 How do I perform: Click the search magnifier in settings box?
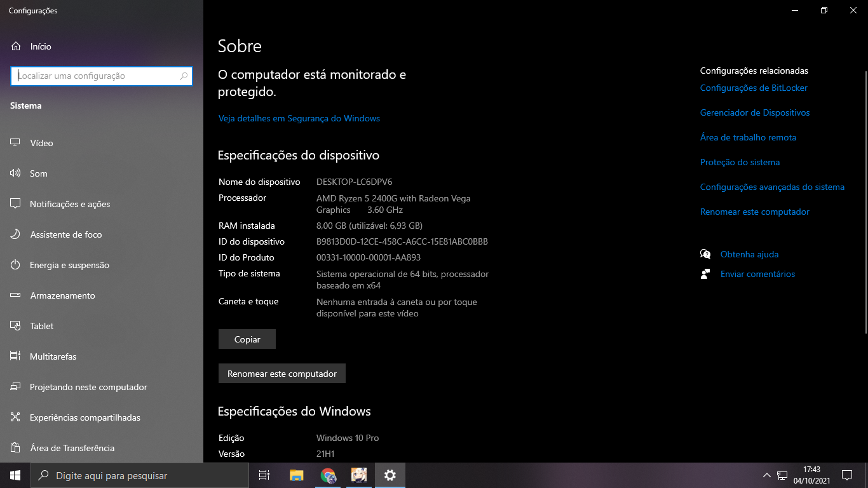coord(184,76)
